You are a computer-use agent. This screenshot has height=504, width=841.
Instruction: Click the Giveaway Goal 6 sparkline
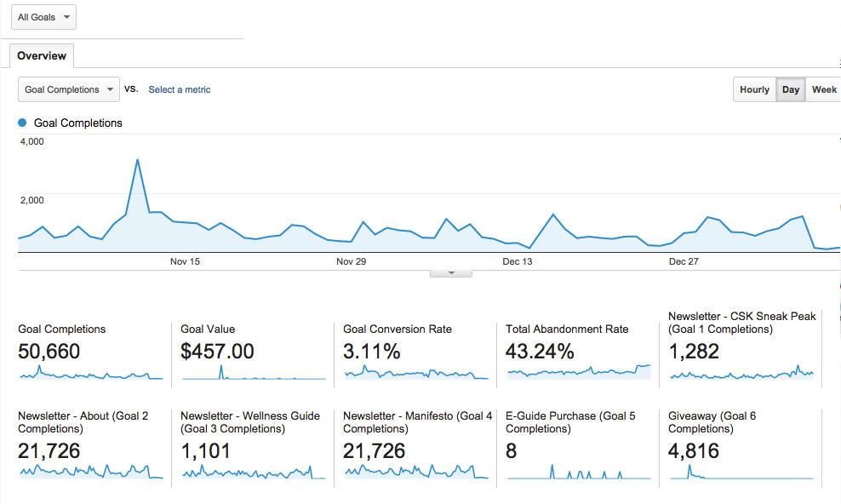[741, 474]
